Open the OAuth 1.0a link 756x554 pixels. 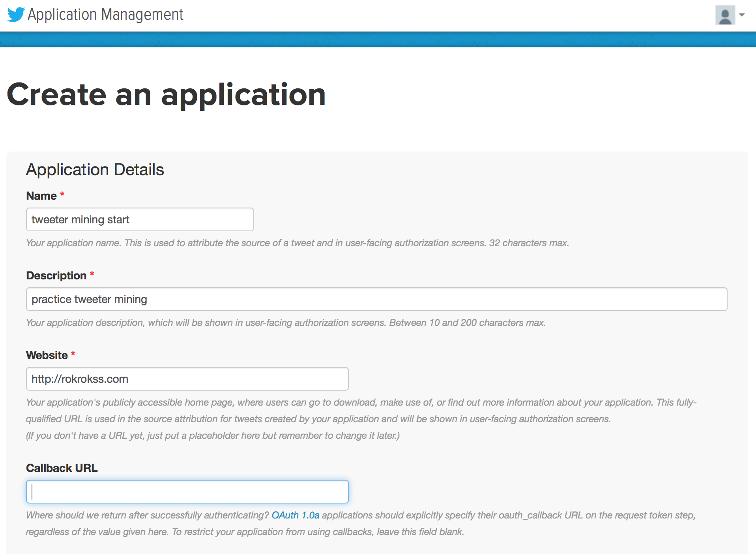(x=296, y=515)
